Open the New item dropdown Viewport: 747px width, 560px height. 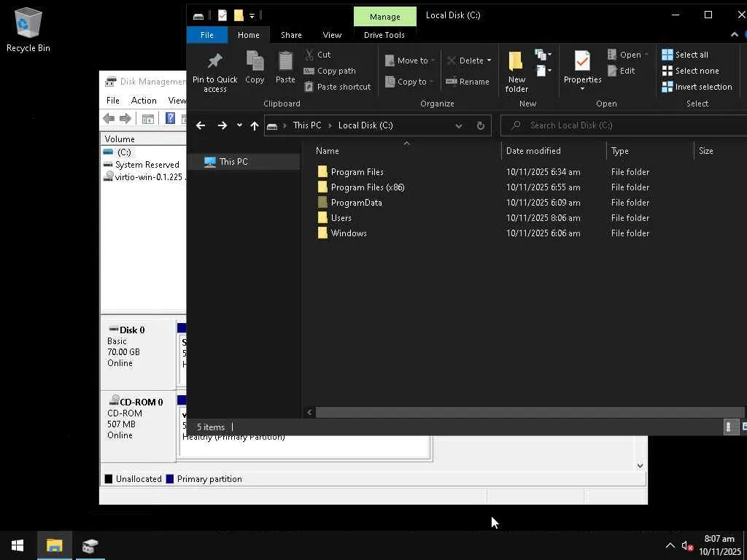point(543,54)
